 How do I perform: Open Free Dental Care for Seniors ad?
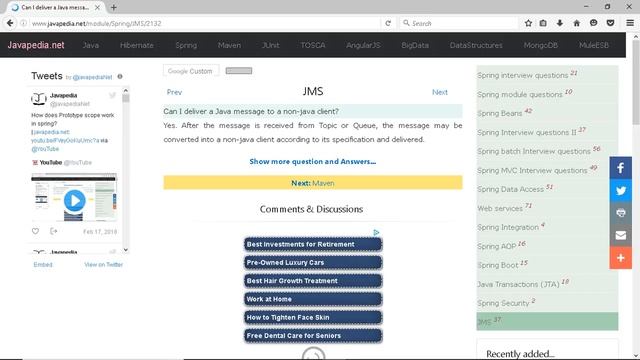point(313,336)
